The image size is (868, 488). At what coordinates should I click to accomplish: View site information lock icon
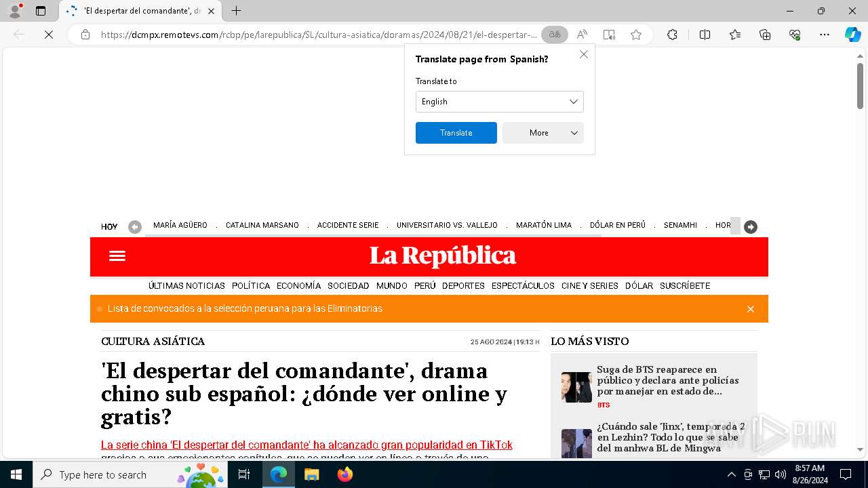click(x=85, y=35)
